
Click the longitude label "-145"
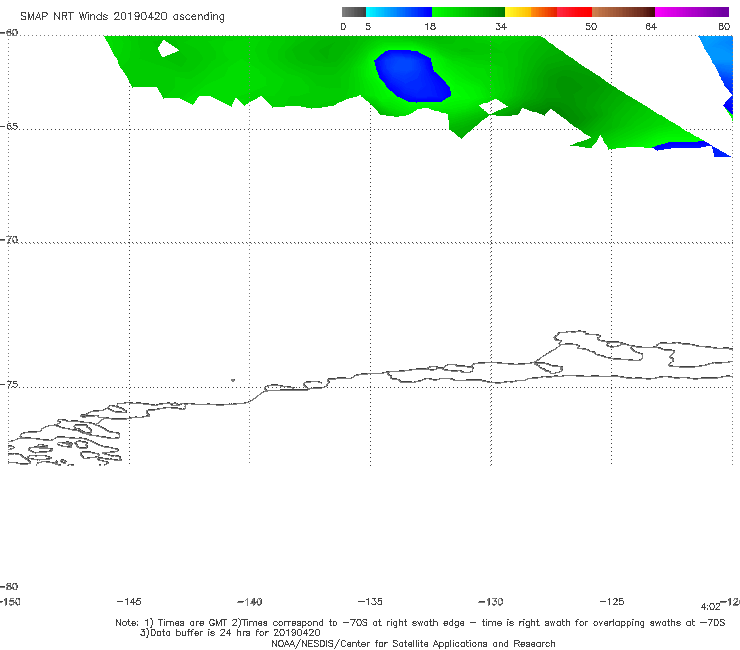(x=129, y=602)
